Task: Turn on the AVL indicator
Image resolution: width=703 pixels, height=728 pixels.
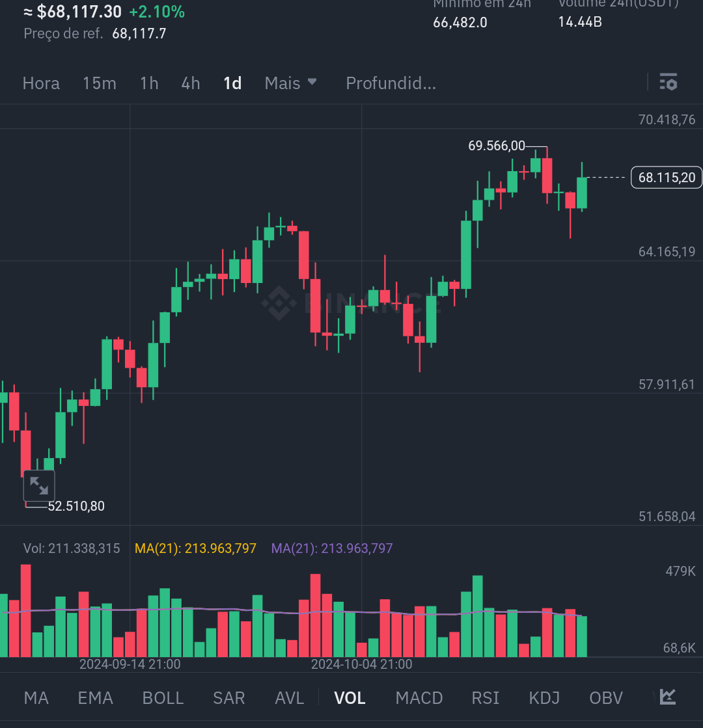Action: (x=290, y=698)
